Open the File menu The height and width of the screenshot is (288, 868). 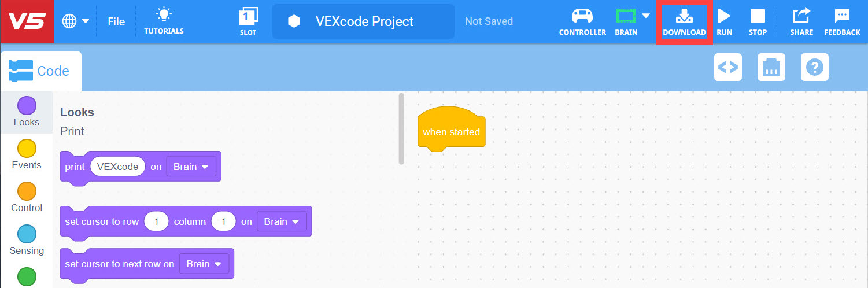click(x=116, y=21)
